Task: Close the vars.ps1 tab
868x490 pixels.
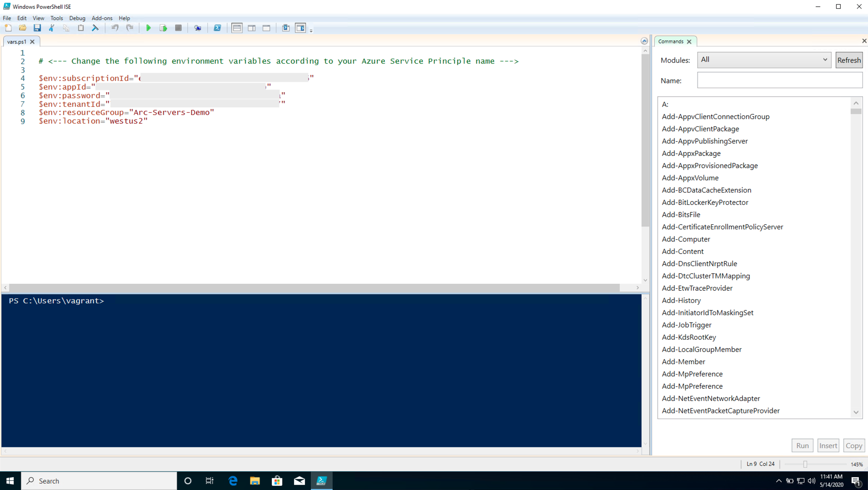Action: pyautogui.click(x=32, y=42)
